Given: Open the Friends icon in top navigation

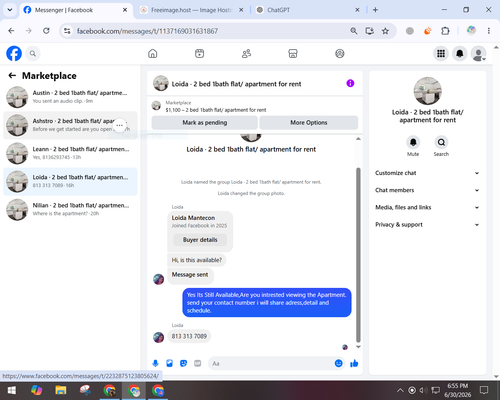Looking at the screenshot, I should pyautogui.click(x=246, y=53).
